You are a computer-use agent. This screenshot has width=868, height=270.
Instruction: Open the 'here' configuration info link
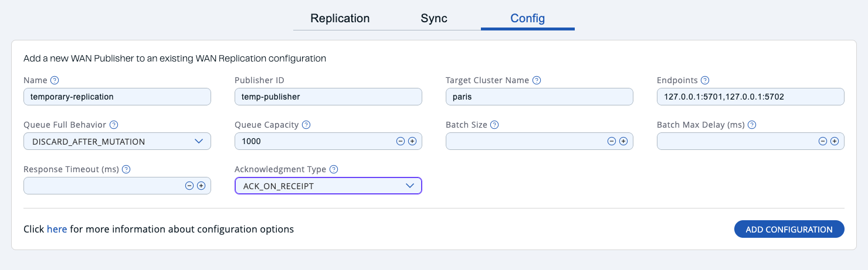pyautogui.click(x=57, y=229)
